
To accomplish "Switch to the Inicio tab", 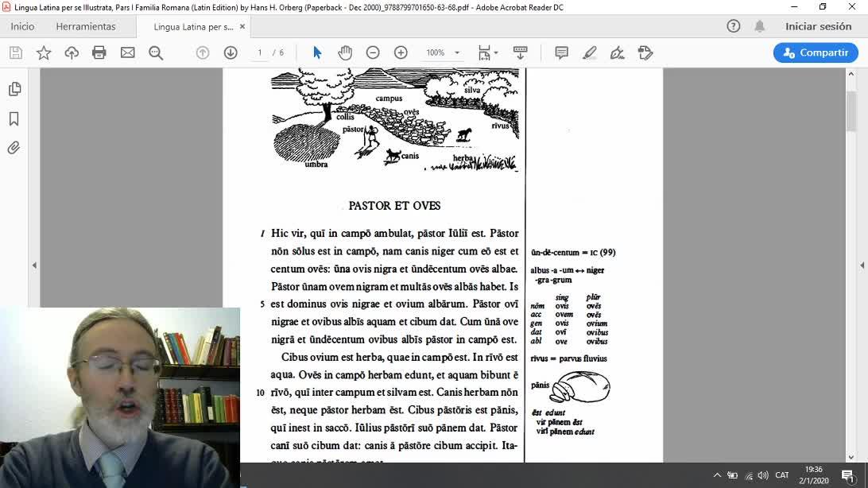I will point(22,26).
